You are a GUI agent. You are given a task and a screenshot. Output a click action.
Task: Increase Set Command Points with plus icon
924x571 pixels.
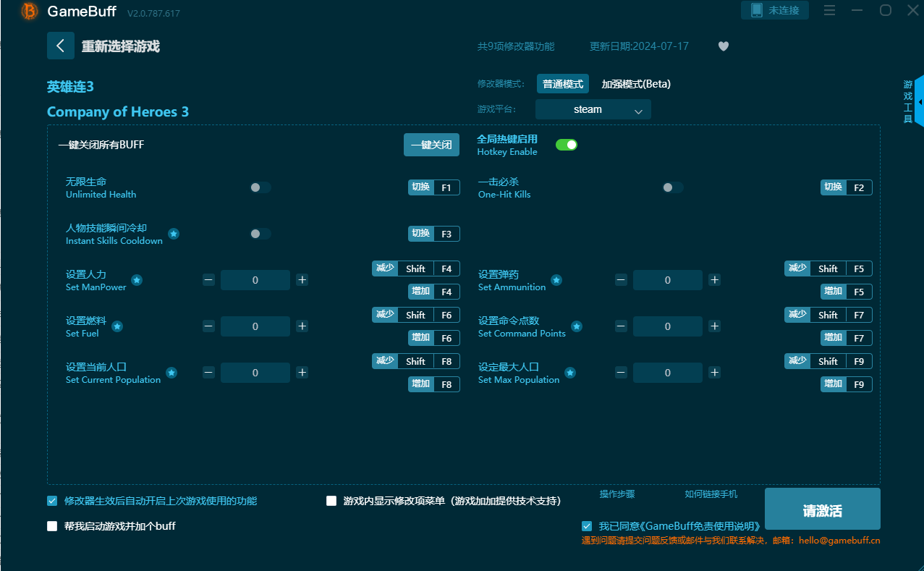pyautogui.click(x=715, y=326)
